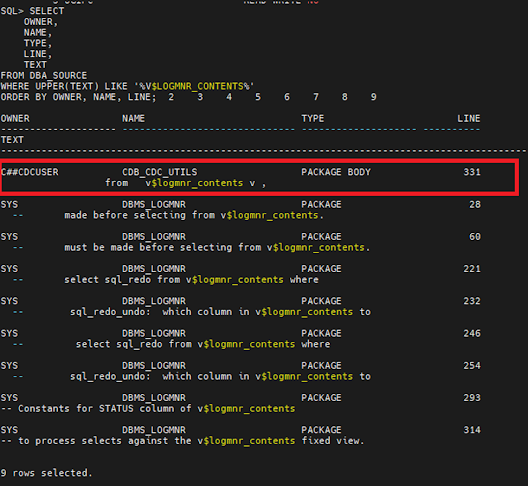Select the TEXT column header
This screenshot has height=486, width=528.
point(12,140)
